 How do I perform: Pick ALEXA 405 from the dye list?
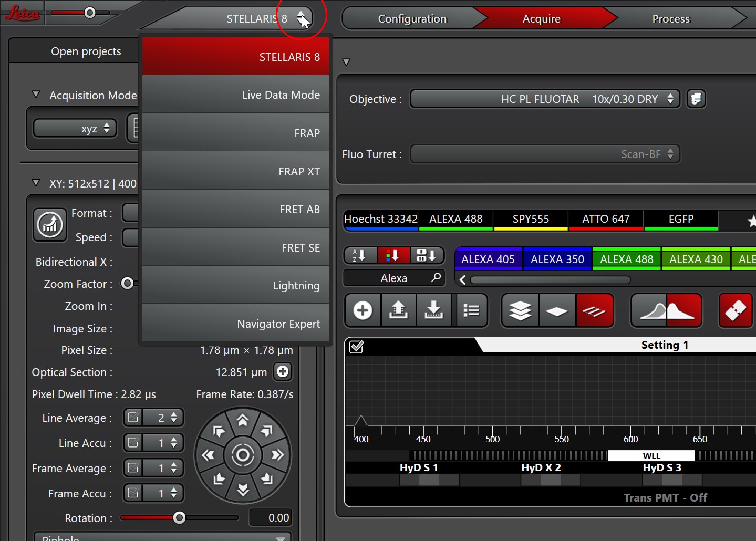point(488,259)
